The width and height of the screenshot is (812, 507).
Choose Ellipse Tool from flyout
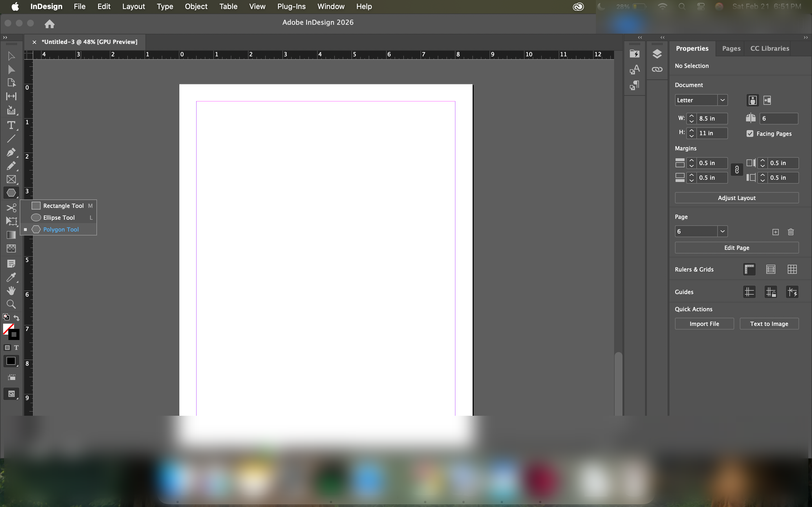pyautogui.click(x=59, y=218)
